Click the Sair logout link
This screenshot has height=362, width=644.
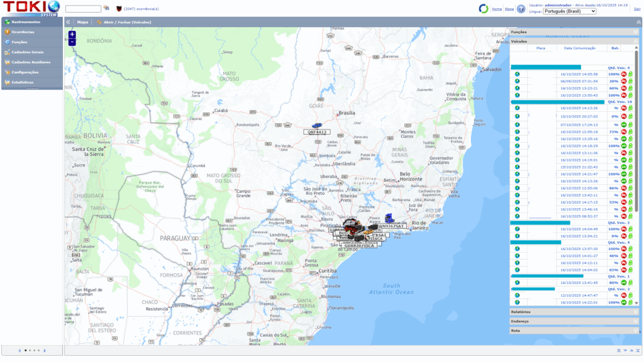[636, 9]
